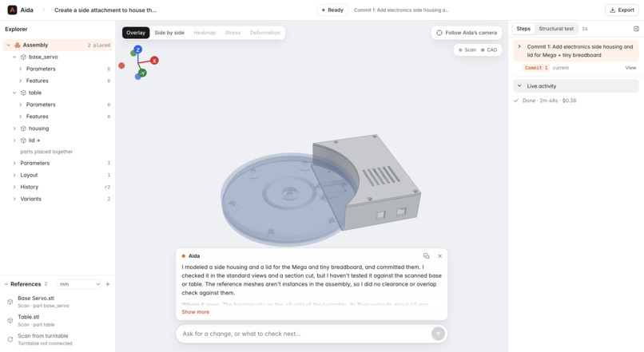Image resolution: width=644 pixels, height=352 pixels.
Task: Open the mm units dropdown
Action: tap(78, 284)
